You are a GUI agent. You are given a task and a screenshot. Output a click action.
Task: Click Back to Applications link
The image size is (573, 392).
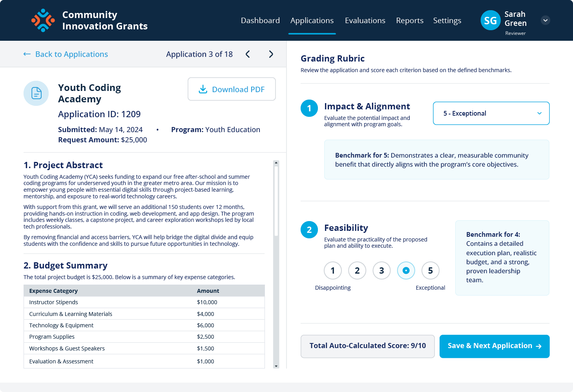pos(66,54)
